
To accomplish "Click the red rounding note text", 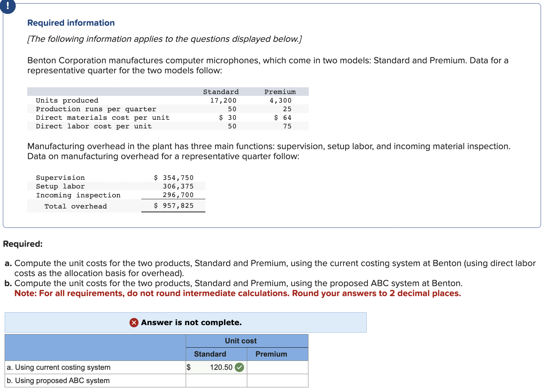I will [238, 293].
